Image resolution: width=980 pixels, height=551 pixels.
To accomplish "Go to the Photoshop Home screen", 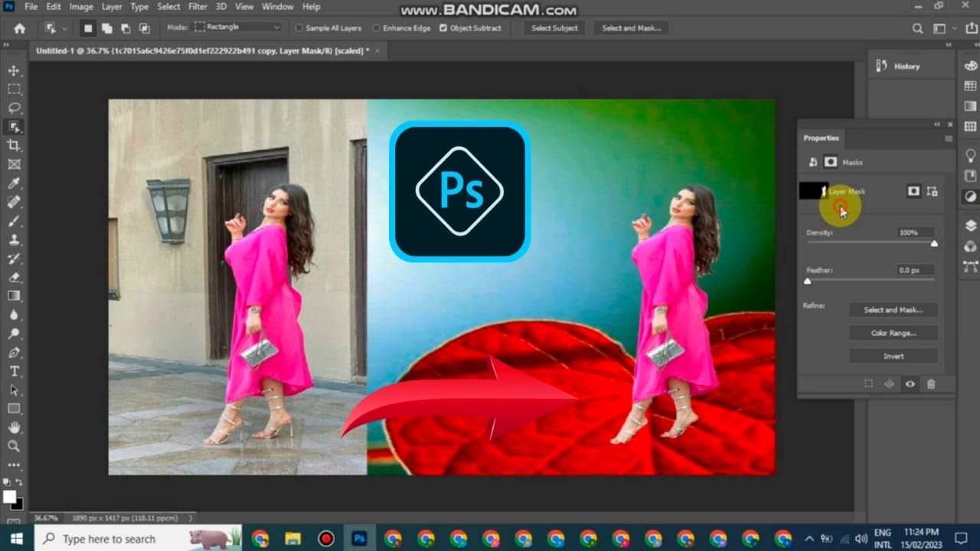I will point(19,28).
